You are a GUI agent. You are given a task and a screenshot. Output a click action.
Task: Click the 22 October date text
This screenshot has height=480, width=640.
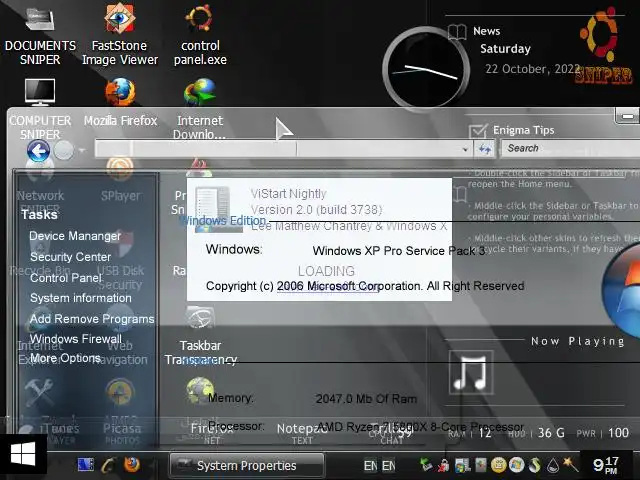[x=532, y=69]
